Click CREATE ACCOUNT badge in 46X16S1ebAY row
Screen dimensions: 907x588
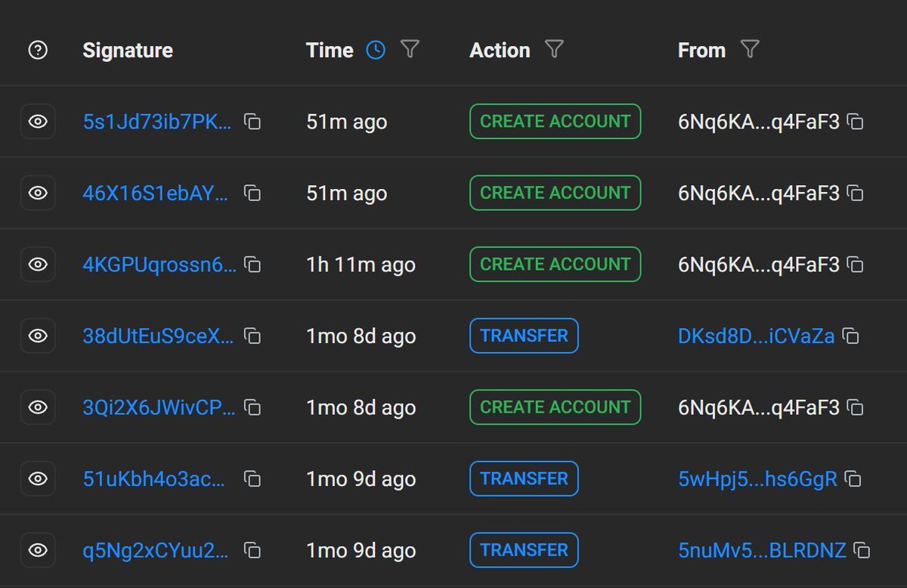point(555,193)
